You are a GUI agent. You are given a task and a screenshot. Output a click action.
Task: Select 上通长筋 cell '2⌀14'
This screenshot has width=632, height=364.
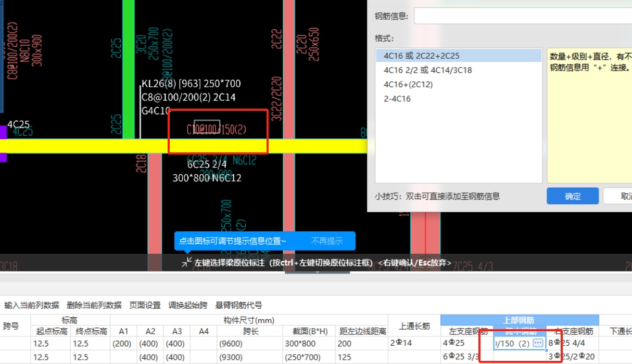pyautogui.click(x=414, y=343)
